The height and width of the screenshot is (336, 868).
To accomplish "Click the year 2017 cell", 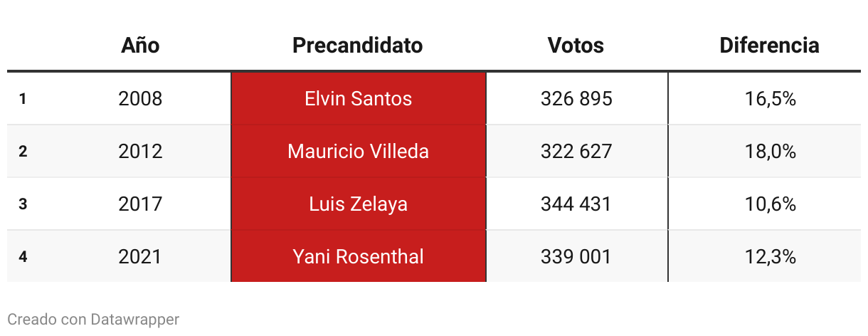I will click(x=140, y=204).
